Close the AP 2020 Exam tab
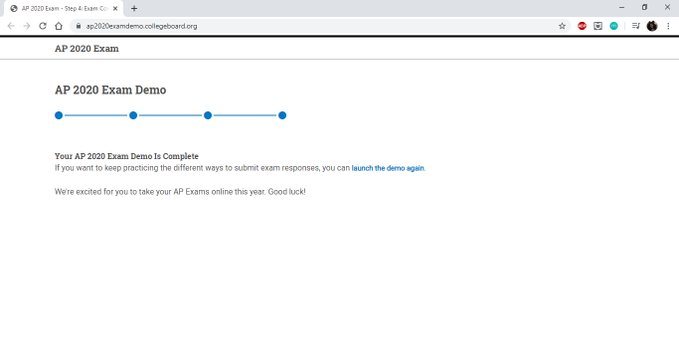Screen dimensions: 679x362 pos(115,8)
